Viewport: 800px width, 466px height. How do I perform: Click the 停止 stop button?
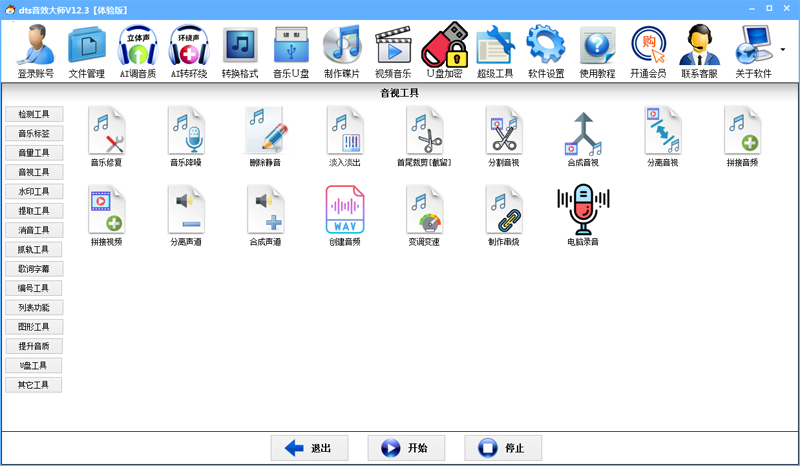coord(503,448)
